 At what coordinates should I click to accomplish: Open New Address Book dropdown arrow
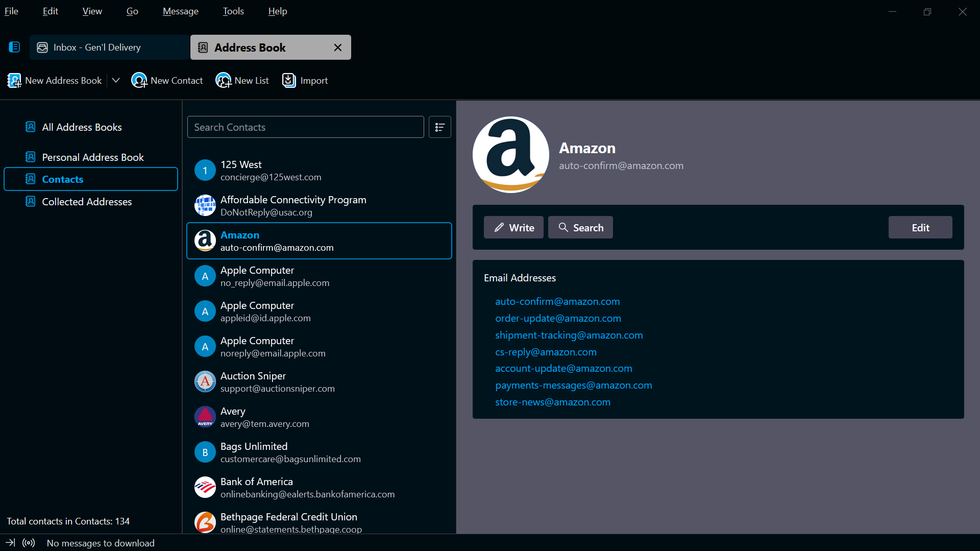pyautogui.click(x=116, y=80)
